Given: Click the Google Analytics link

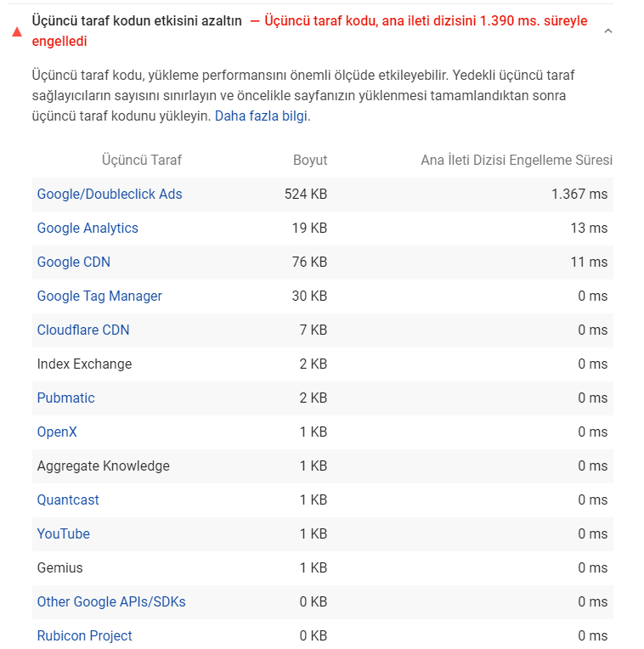Looking at the screenshot, I should [x=88, y=228].
